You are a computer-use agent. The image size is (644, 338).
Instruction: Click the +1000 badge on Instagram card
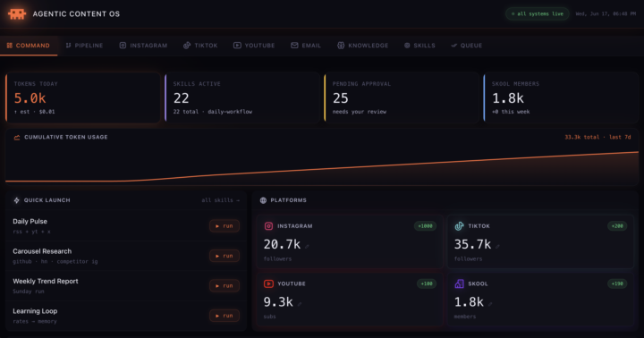(425, 226)
